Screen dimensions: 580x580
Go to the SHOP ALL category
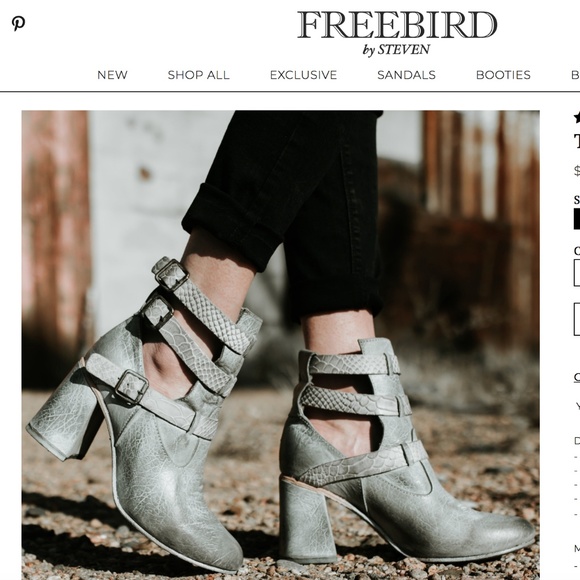pyautogui.click(x=198, y=75)
